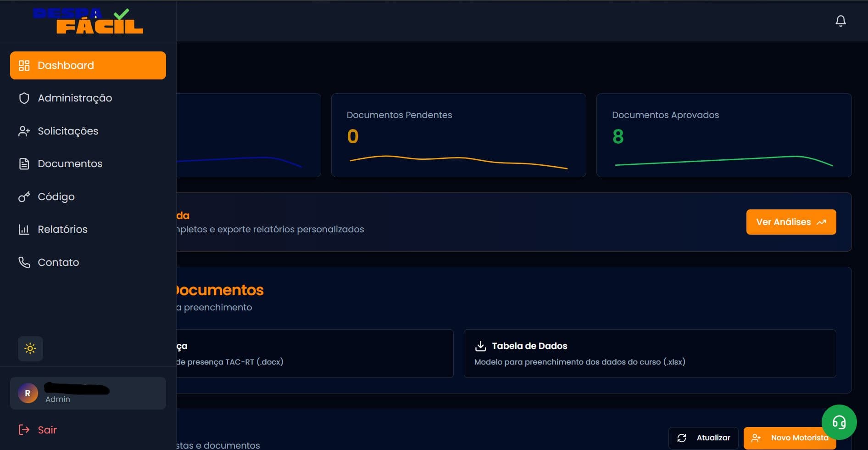
Task: Click the Despa Fácil logo
Action: coord(88,21)
